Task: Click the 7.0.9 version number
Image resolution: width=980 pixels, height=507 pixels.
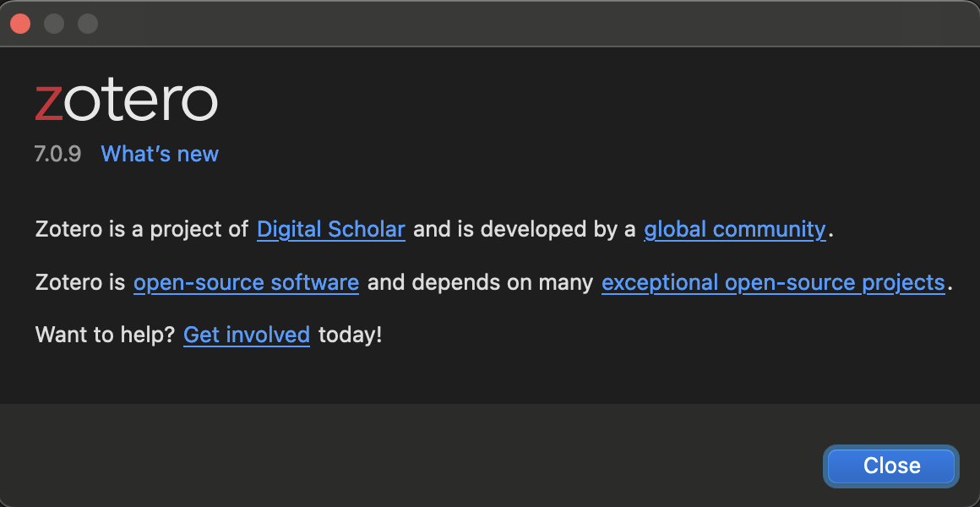Action: coord(57,154)
